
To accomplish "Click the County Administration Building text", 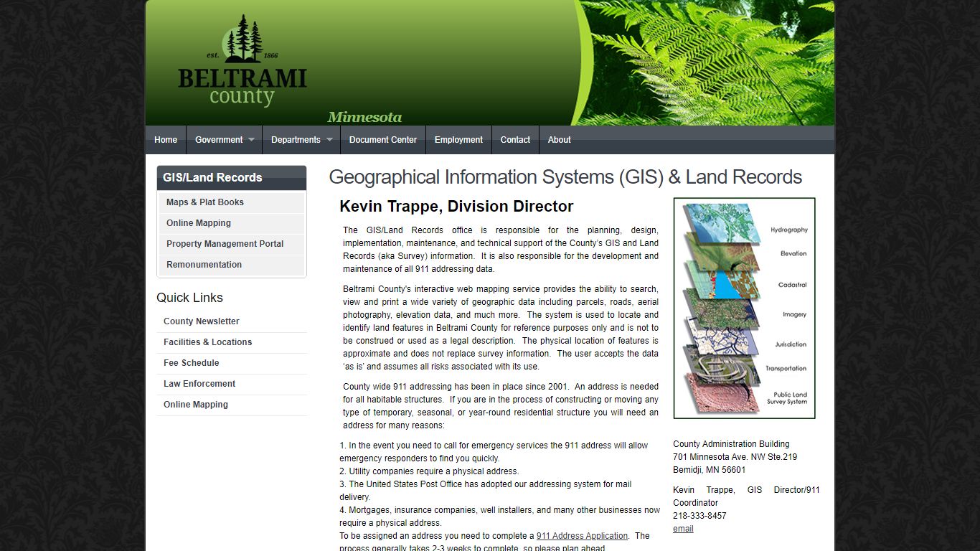I will (x=731, y=444).
